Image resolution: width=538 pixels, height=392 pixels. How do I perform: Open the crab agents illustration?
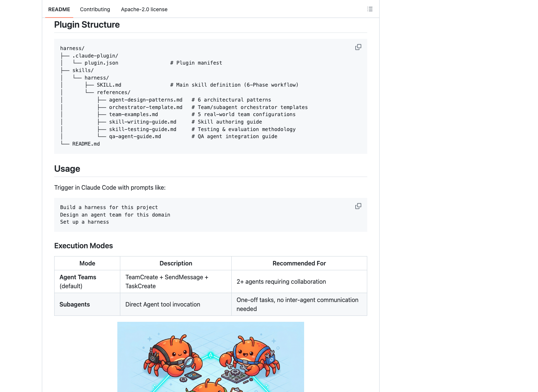tap(211, 357)
